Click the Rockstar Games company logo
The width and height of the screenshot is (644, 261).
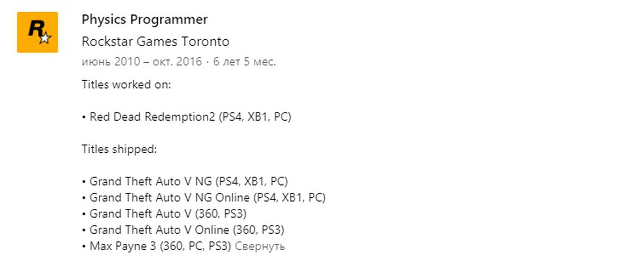tap(36, 32)
